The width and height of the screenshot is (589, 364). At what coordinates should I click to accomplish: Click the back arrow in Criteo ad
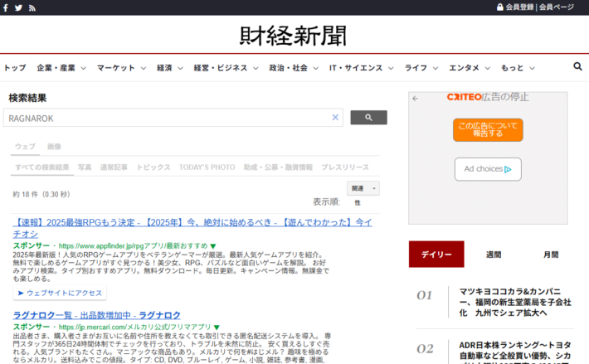[x=415, y=99]
